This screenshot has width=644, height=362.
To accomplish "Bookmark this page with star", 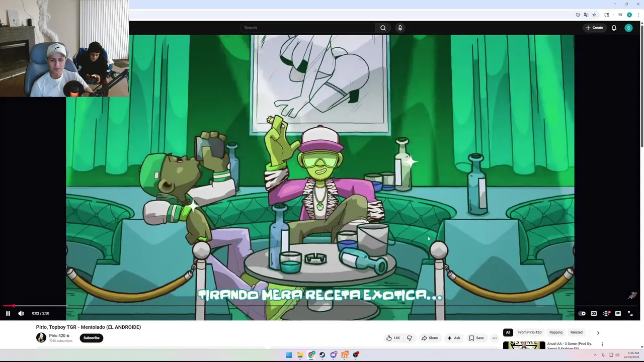I will coord(594,15).
